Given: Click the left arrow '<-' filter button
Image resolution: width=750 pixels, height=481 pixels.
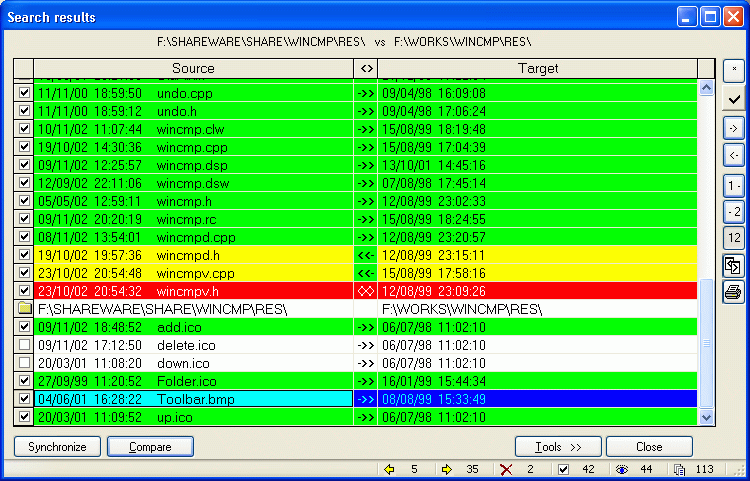Looking at the screenshot, I should [734, 155].
